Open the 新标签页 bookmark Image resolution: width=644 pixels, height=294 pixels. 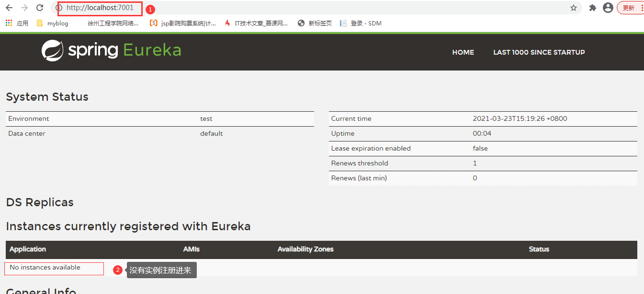pos(315,23)
